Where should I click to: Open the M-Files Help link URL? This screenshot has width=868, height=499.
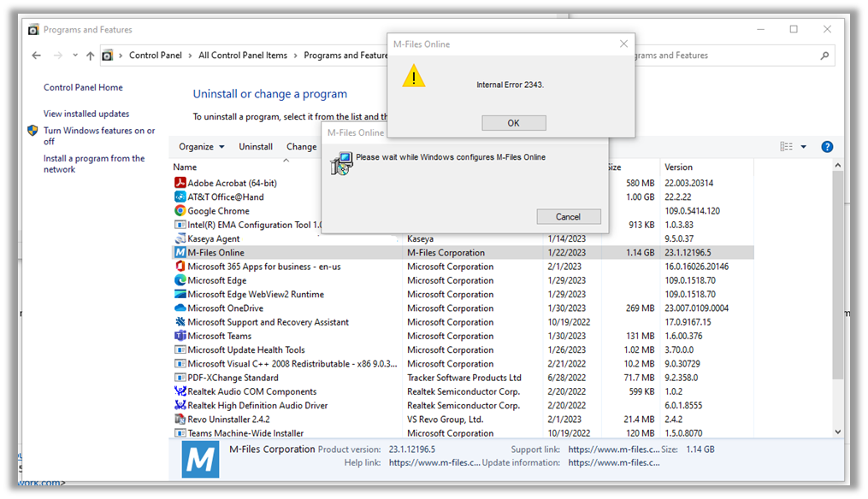434,462
